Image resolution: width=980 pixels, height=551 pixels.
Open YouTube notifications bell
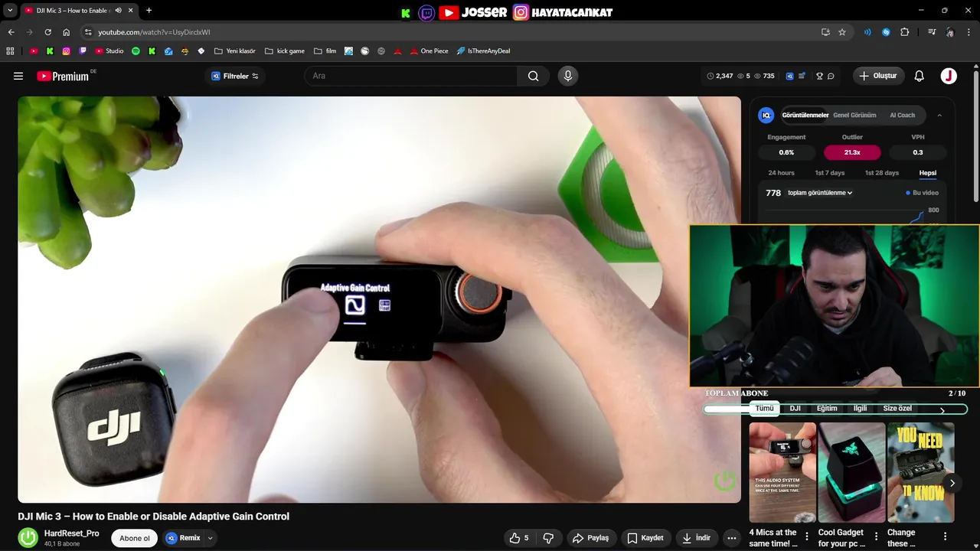[920, 76]
